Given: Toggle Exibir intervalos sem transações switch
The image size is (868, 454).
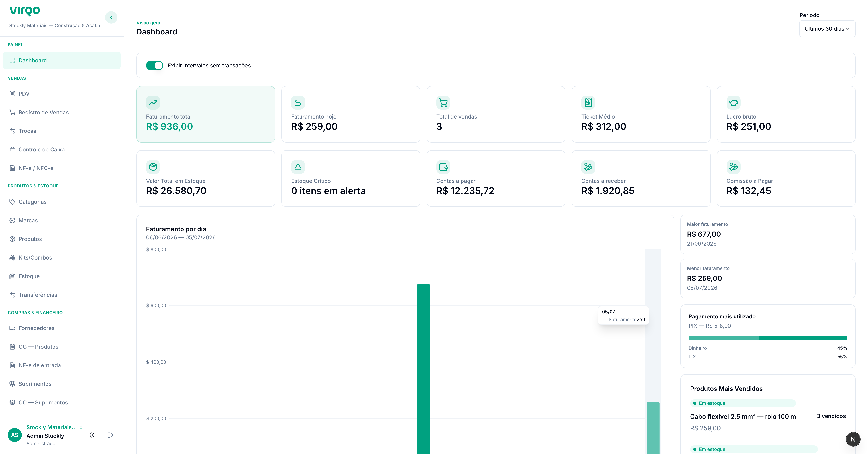Looking at the screenshot, I should [x=154, y=65].
